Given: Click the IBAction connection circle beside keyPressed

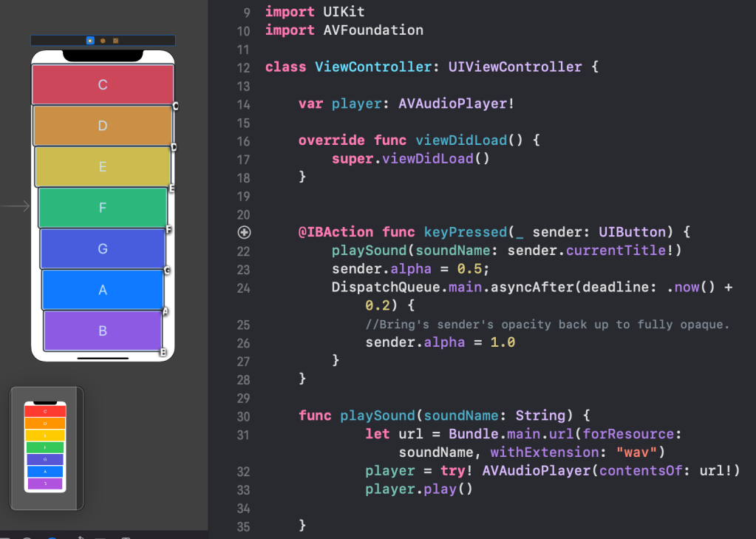Looking at the screenshot, I should click(245, 232).
